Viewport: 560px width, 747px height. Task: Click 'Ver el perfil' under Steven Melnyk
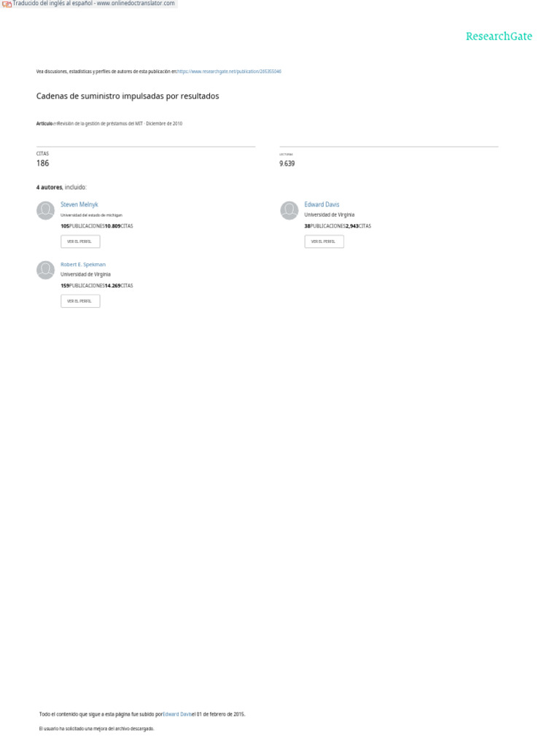click(80, 241)
